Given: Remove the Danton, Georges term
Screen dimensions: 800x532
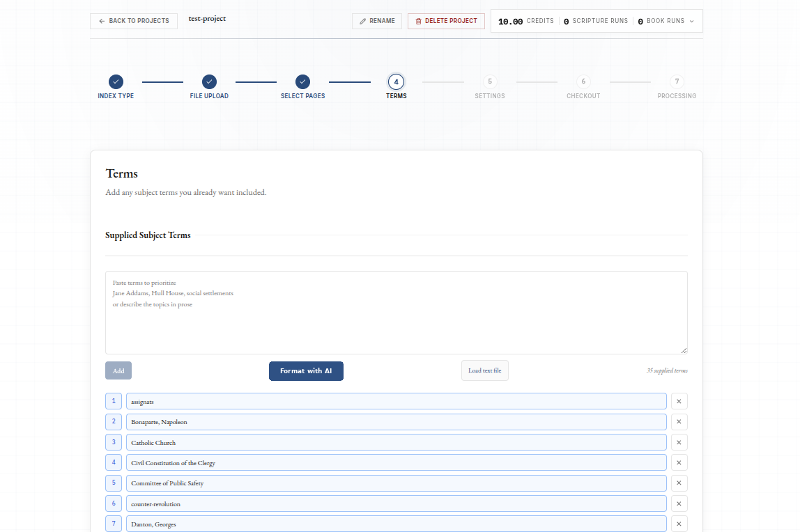Looking at the screenshot, I should point(679,524).
